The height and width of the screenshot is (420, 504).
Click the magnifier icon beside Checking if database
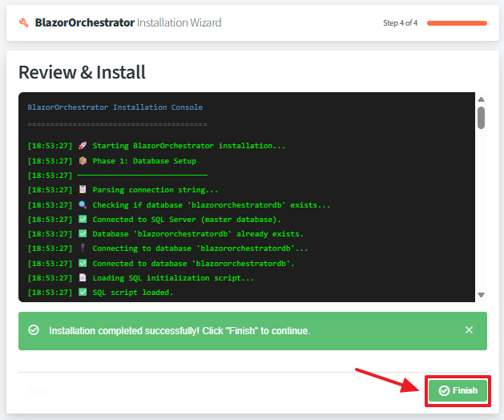coord(82,205)
